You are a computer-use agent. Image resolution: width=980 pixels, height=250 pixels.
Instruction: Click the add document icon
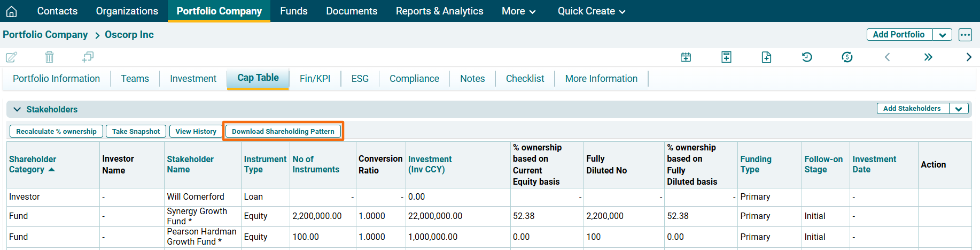click(x=766, y=57)
